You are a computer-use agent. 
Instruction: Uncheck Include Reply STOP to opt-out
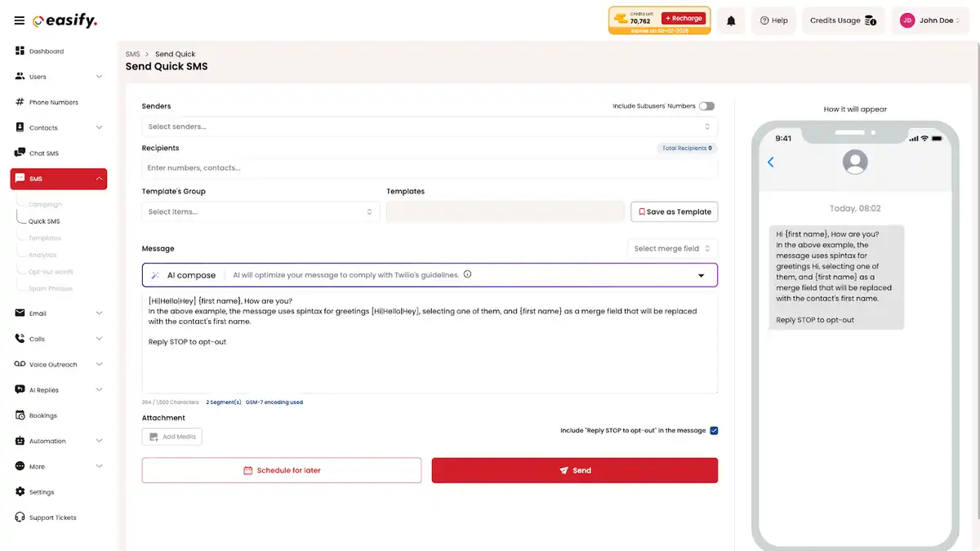click(x=714, y=430)
